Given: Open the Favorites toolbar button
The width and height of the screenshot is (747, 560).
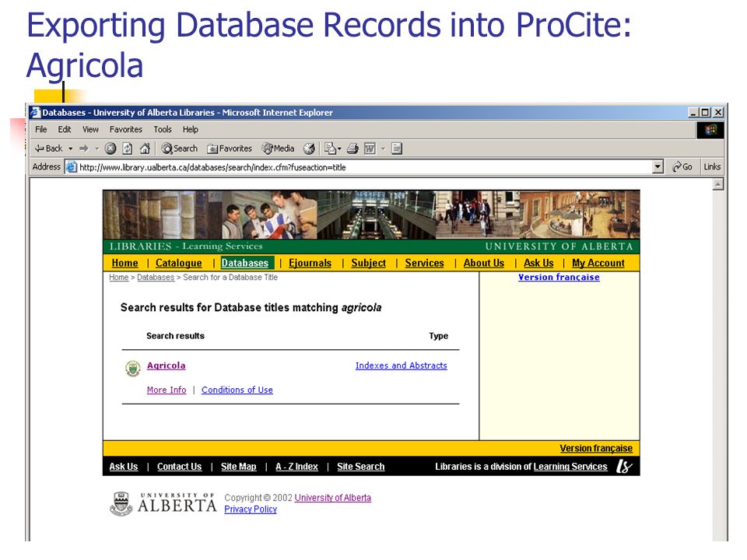Looking at the screenshot, I should 229,149.
